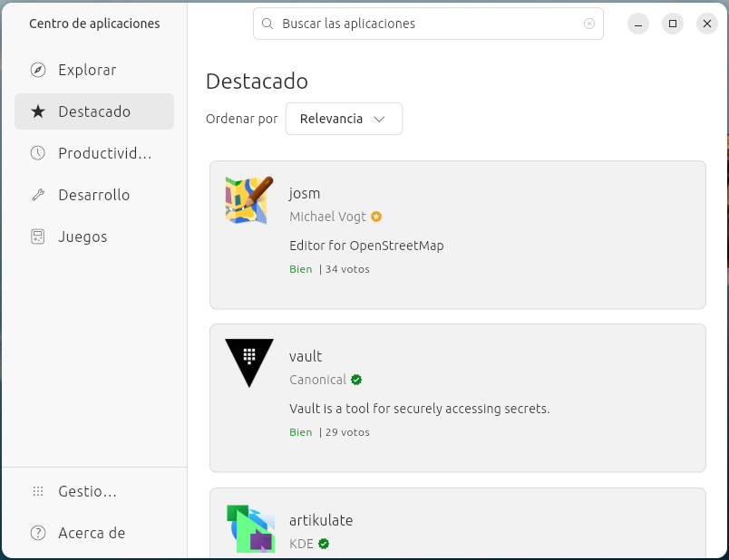The width and height of the screenshot is (729, 560).
Task: Click the vault black triangle icon
Action: point(248,362)
